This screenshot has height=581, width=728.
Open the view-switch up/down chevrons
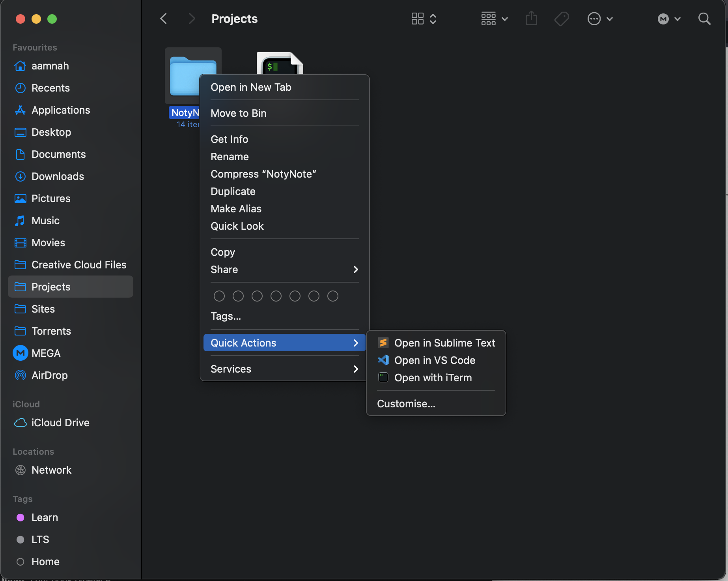(433, 19)
